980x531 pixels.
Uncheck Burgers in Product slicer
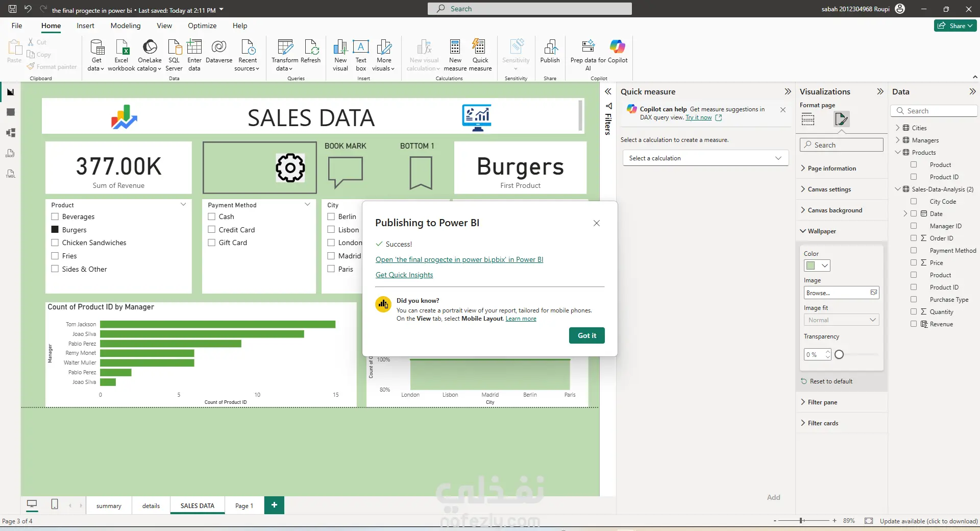coord(55,230)
